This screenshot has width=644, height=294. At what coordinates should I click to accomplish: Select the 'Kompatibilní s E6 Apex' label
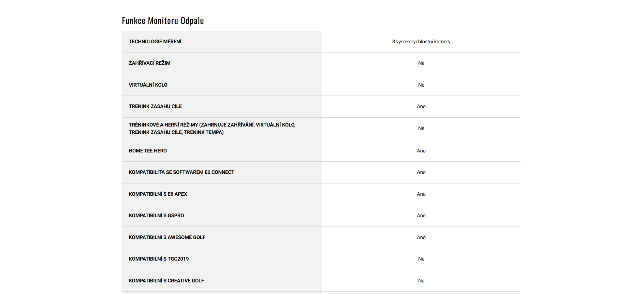(158, 194)
